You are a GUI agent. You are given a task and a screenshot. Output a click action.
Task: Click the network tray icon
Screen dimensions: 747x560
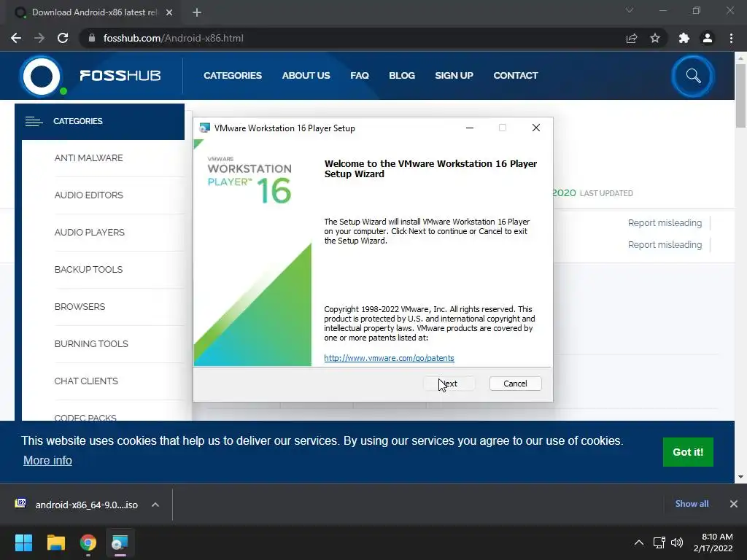click(x=659, y=542)
